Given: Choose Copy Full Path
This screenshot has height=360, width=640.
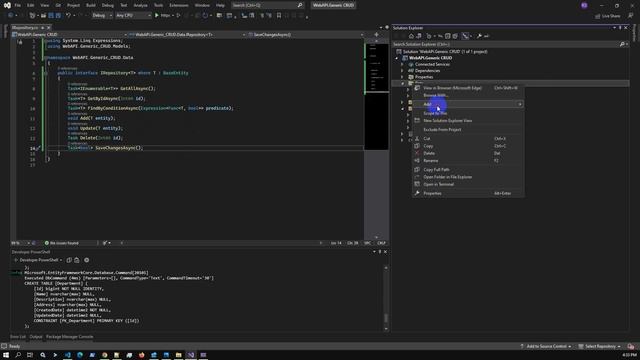Looking at the screenshot, I should [467, 169].
